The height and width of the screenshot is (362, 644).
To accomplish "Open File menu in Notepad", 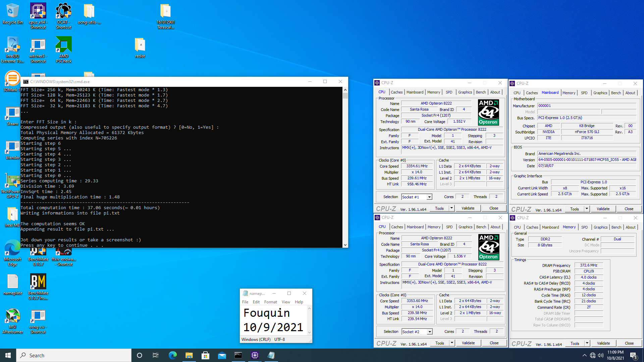I will 245,302.
